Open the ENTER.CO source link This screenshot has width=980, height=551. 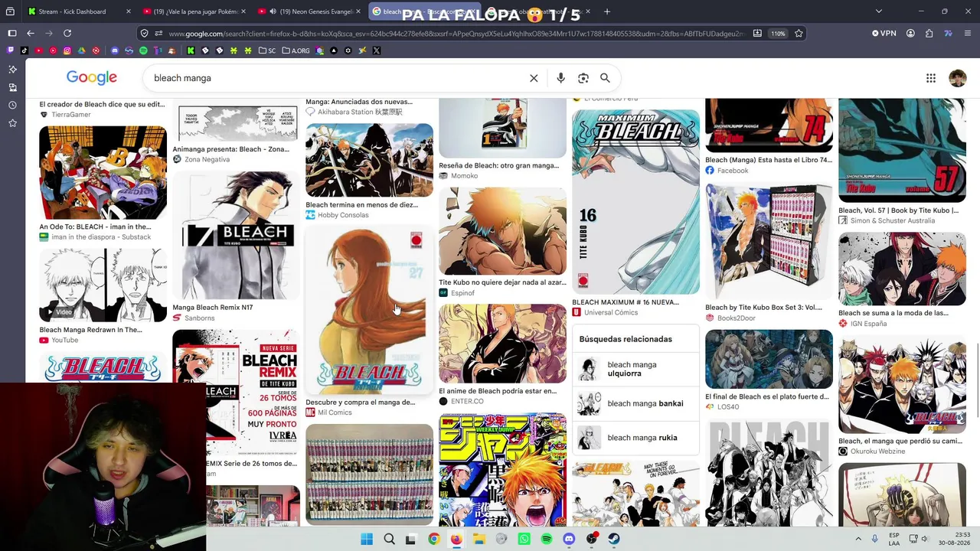coord(462,402)
